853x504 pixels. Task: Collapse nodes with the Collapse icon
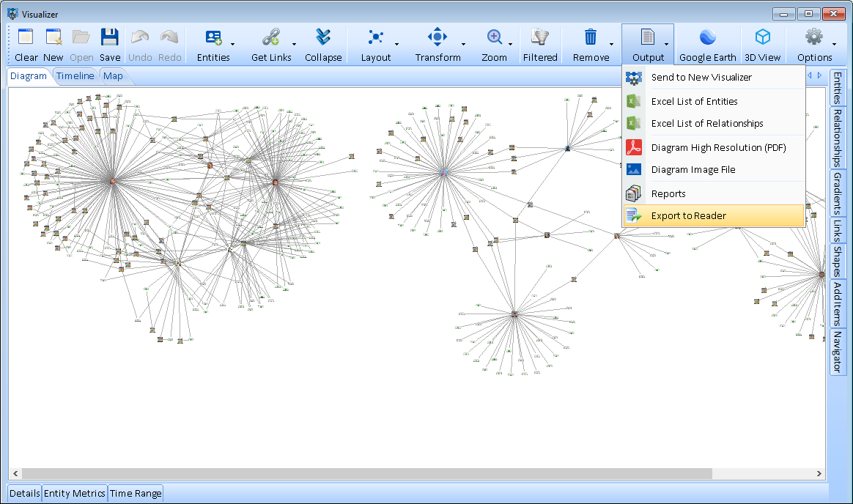[323, 37]
